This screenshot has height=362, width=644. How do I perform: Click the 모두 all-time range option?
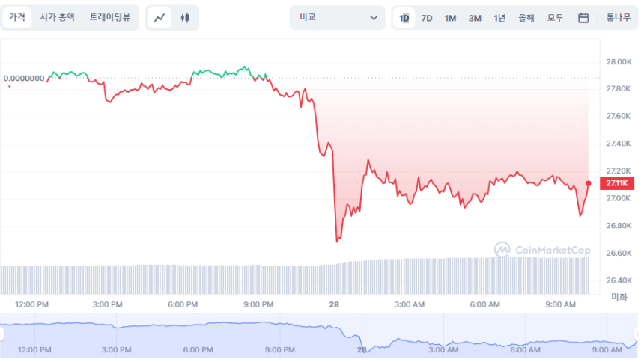click(x=555, y=18)
